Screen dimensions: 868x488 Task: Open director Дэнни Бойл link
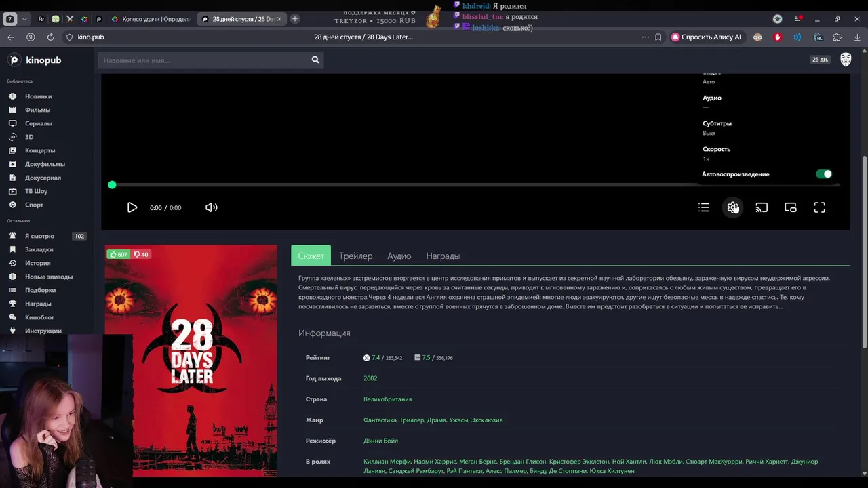click(x=380, y=441)
